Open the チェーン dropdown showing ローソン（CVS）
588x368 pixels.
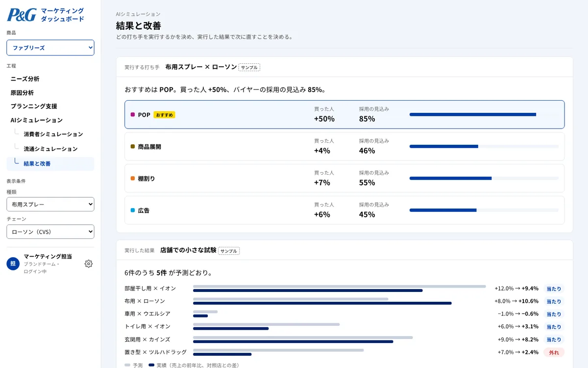coord(50,232)
